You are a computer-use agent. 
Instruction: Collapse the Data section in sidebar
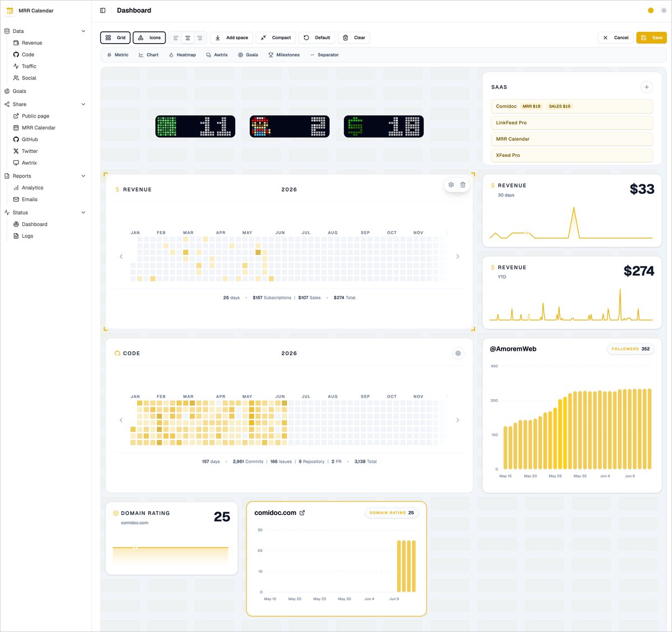[83, 31]
